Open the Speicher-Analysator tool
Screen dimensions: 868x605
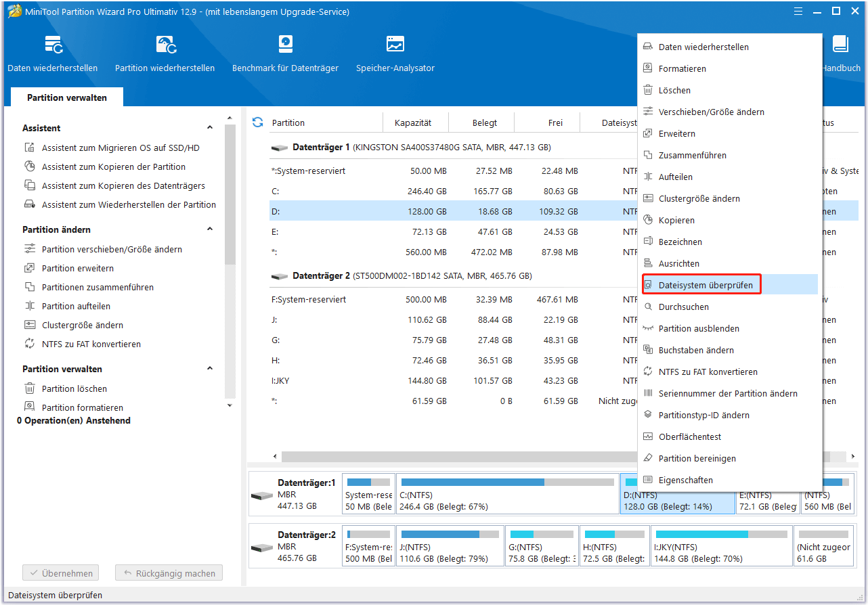[395, 53]
